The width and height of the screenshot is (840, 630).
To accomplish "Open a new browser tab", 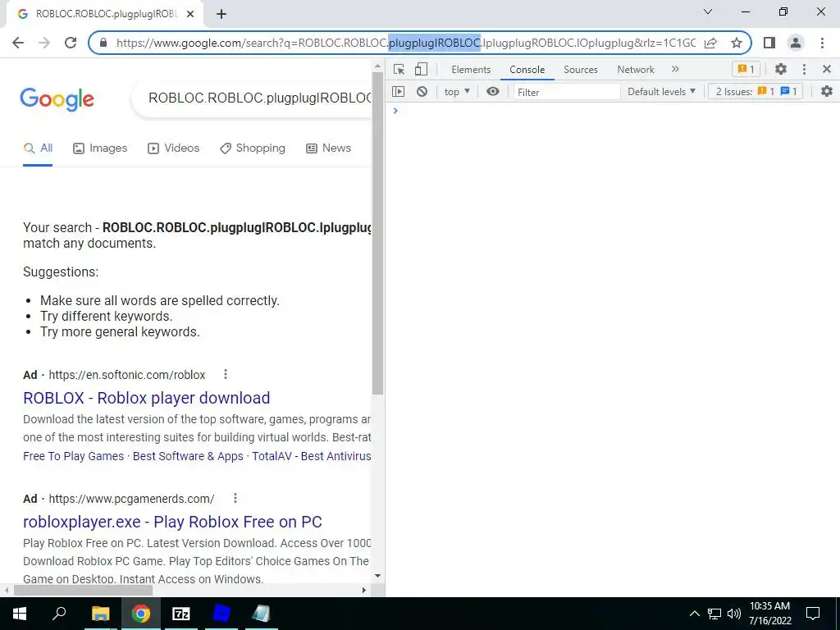I will coord(221,15).
